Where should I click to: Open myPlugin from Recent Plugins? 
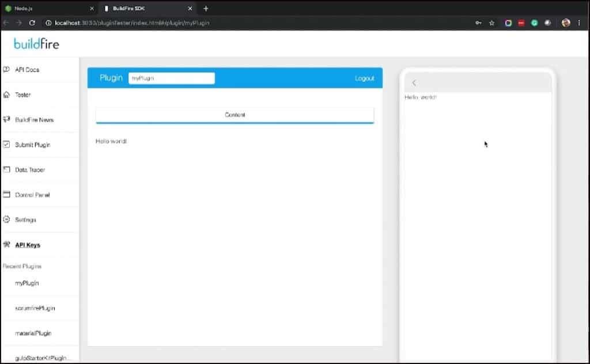click(x=27, y=283)
